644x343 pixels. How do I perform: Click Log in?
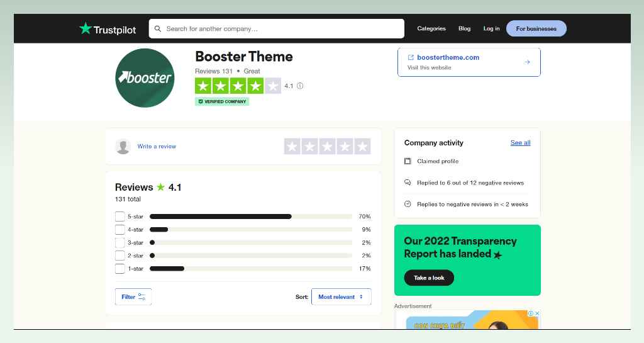491,28
